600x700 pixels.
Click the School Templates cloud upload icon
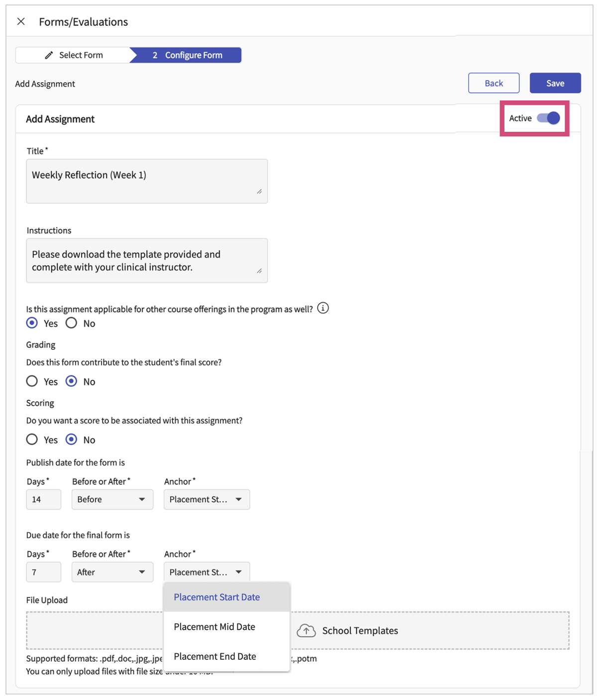point(306,630)
